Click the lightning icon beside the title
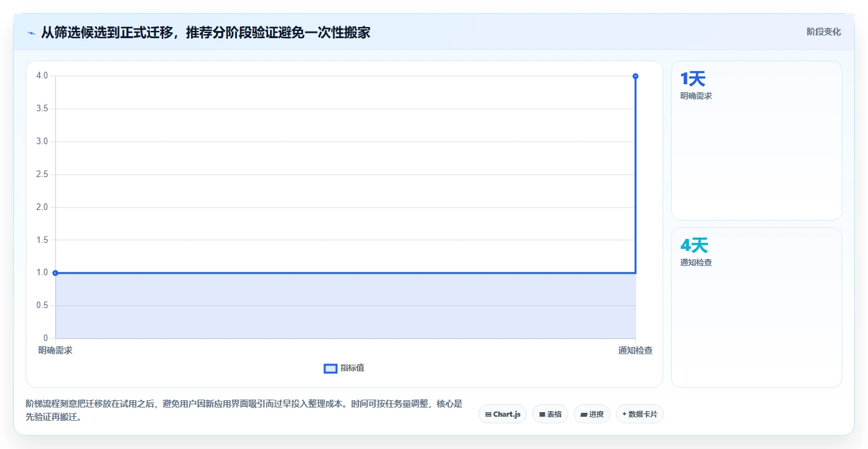Image resolution: width=868 pixels, height=449 pixels. [31, 32]
